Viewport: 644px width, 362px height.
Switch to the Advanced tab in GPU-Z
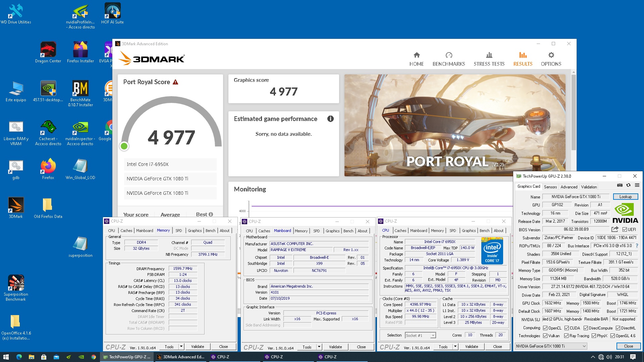[x=569, y=187]
